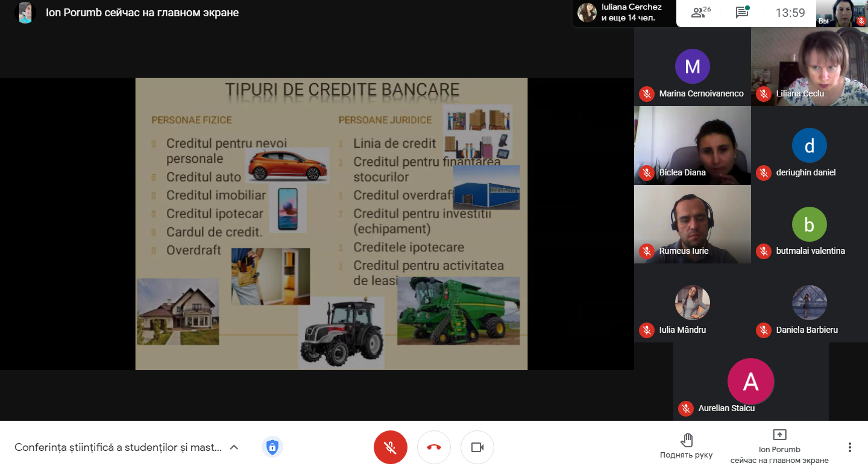The height and width of the screenshot is (469, 868).
Task: Open the participants list icon
Action: [700, 13]
